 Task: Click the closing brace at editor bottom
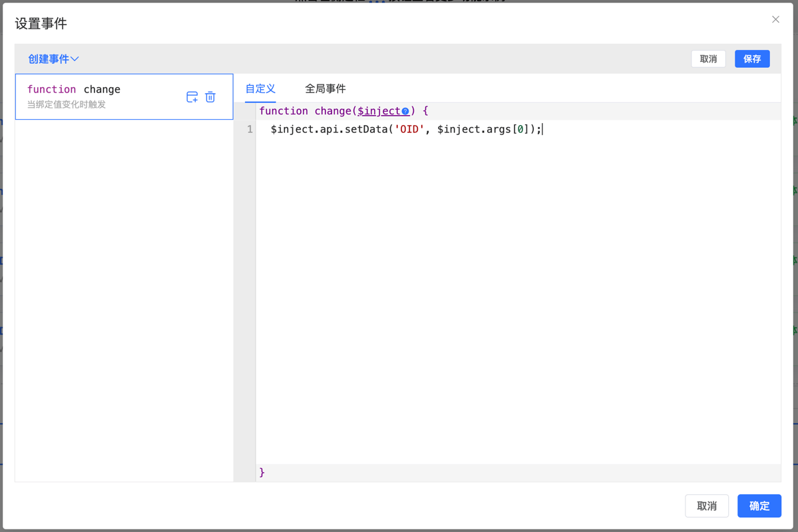262,472
